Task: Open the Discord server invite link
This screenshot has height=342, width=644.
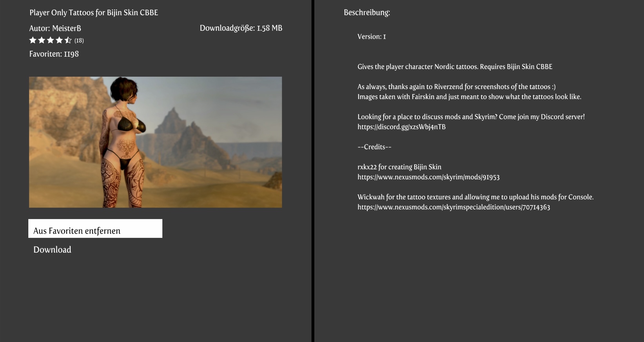Action: coord(401,127)
